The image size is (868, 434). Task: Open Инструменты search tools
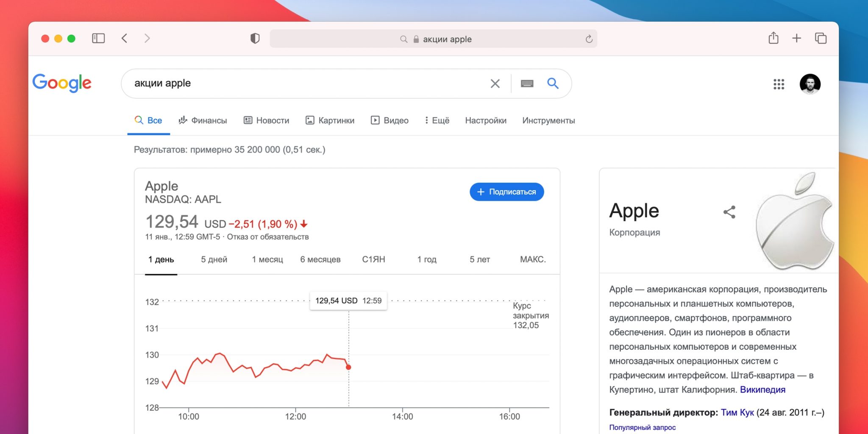(x=548, y=120)
